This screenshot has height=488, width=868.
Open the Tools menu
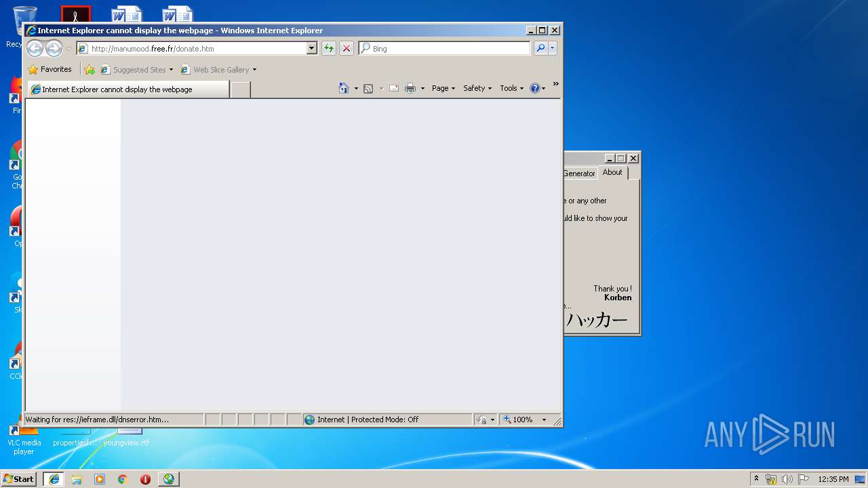512,88
